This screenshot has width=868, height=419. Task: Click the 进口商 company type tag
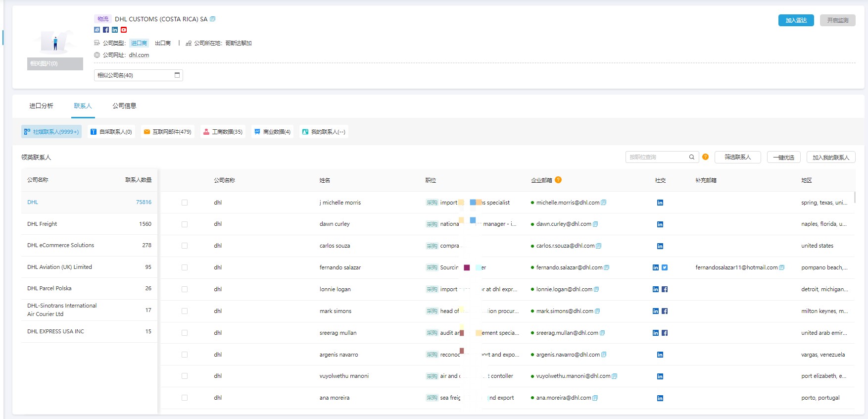pyautogui.click(x=139, y=43)
